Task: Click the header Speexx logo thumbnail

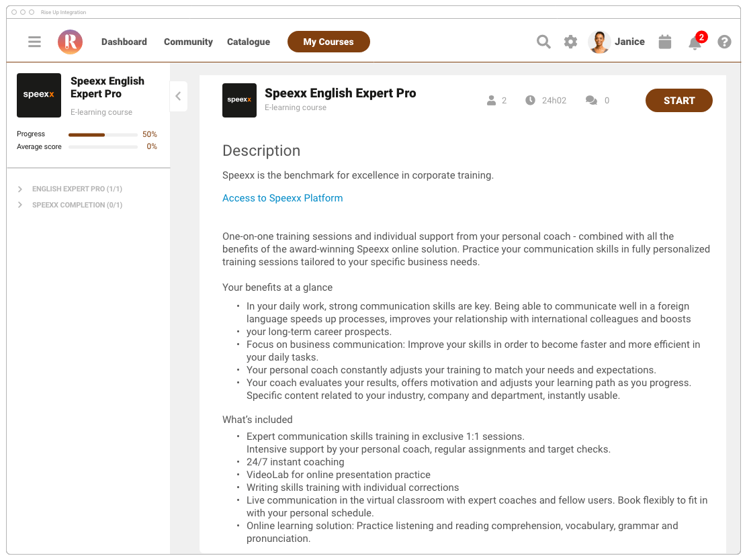Action: click(239, 100)
